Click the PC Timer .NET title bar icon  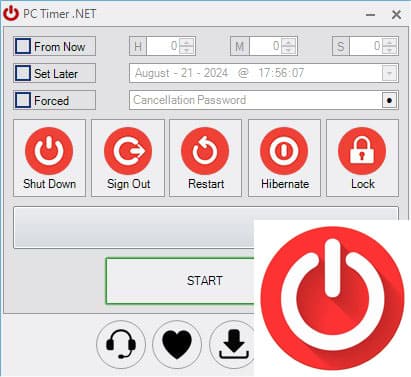(11, 14)
